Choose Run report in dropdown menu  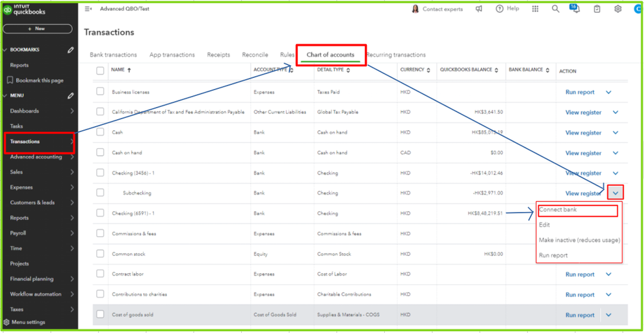(x=553, y=256)
